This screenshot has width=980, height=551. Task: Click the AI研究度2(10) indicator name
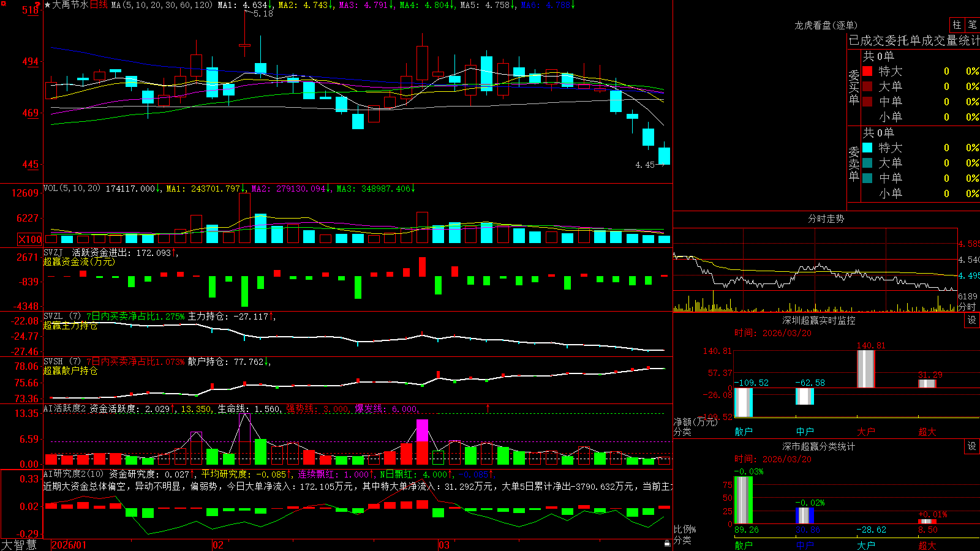(73, 474)
